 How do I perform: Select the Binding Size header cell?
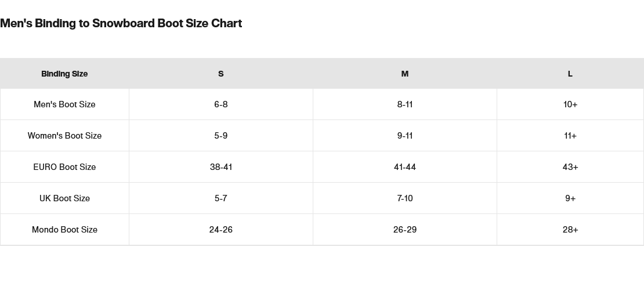click(x=64, y=74)
